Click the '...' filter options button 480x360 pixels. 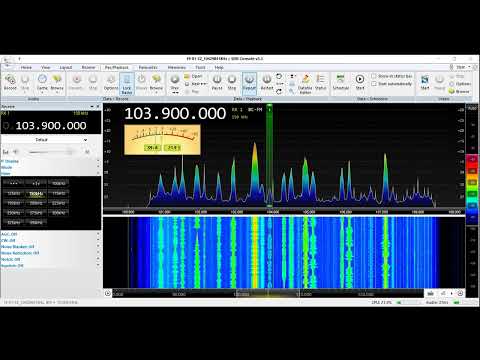click(x=14, y=183)
